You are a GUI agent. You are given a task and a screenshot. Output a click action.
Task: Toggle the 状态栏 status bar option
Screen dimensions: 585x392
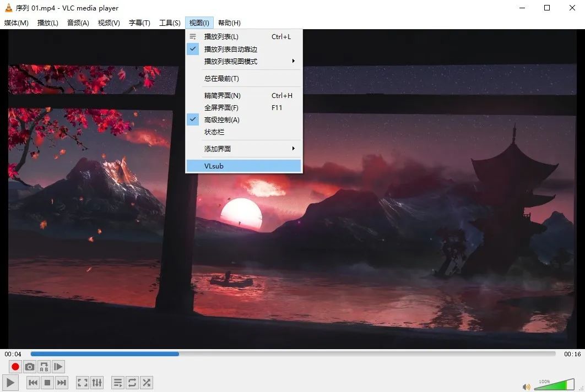point(243,132)
